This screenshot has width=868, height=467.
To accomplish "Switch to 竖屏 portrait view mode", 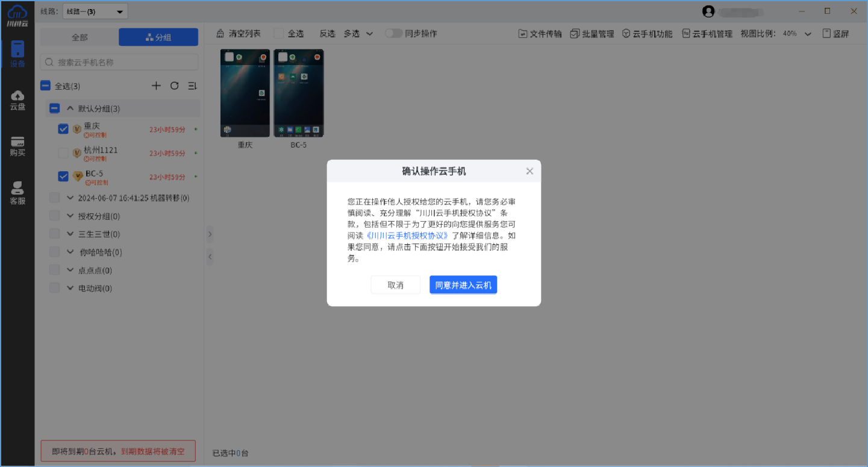I will (836, 33).
